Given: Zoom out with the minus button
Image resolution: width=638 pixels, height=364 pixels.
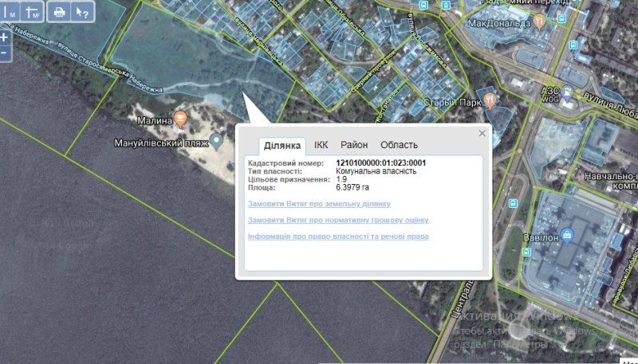Looking at the screenshot, I should 4,53.
